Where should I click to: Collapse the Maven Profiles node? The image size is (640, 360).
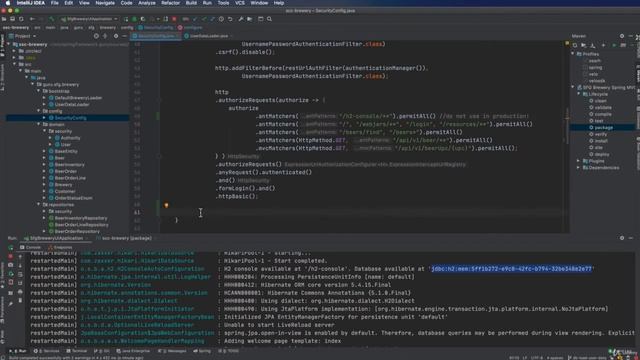573,54
